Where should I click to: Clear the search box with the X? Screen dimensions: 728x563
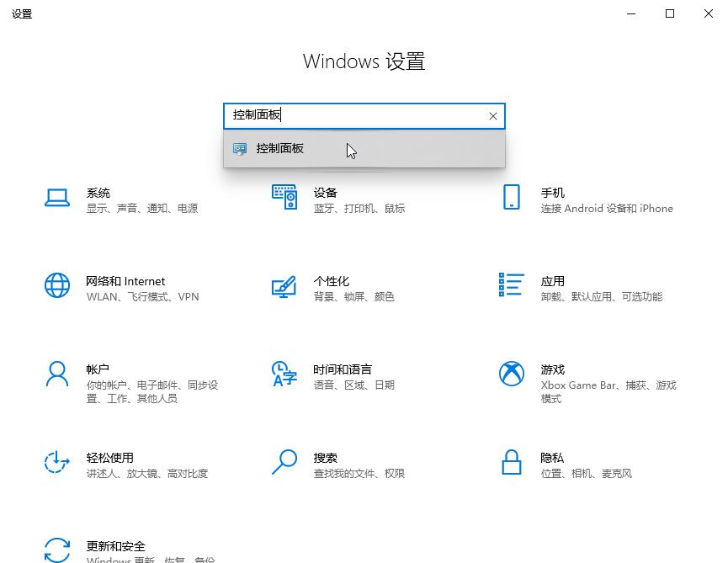coord(493,116)
